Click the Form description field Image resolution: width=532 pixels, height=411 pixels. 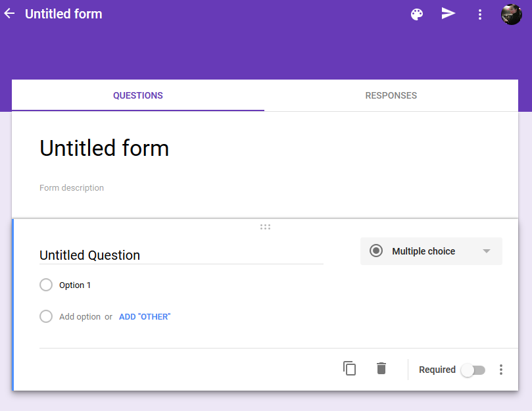(72, 188)
